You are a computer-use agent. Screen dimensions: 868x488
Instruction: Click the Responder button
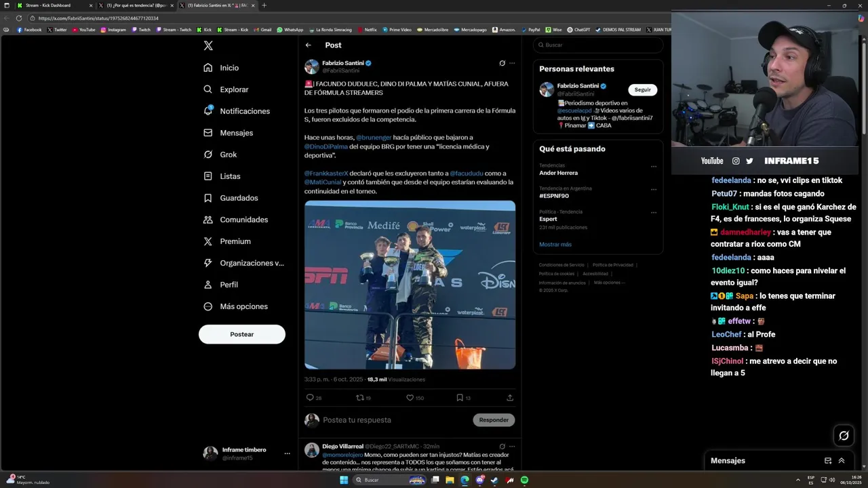pyautogui.click(x=494, y=420)
